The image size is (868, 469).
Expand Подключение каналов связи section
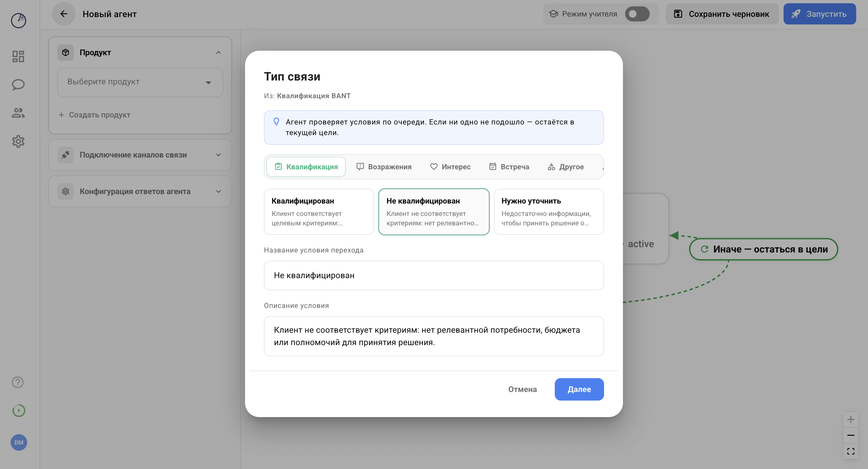pyautogui.click(x=140, y=155)
